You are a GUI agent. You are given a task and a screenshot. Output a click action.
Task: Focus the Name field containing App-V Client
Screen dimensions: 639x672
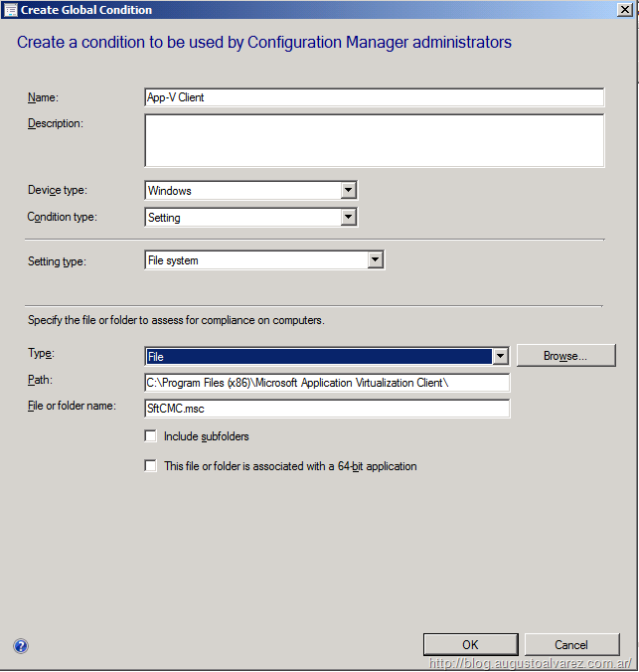(x=374, y=97)
